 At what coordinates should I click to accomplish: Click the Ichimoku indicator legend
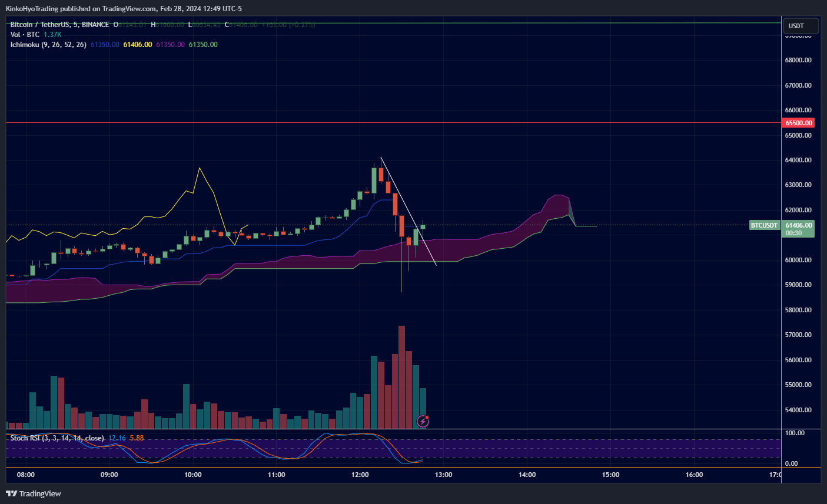48,45
